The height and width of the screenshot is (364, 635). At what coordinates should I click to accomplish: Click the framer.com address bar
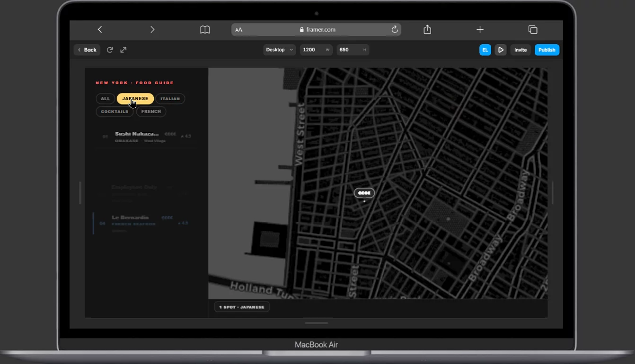point(316,29)
